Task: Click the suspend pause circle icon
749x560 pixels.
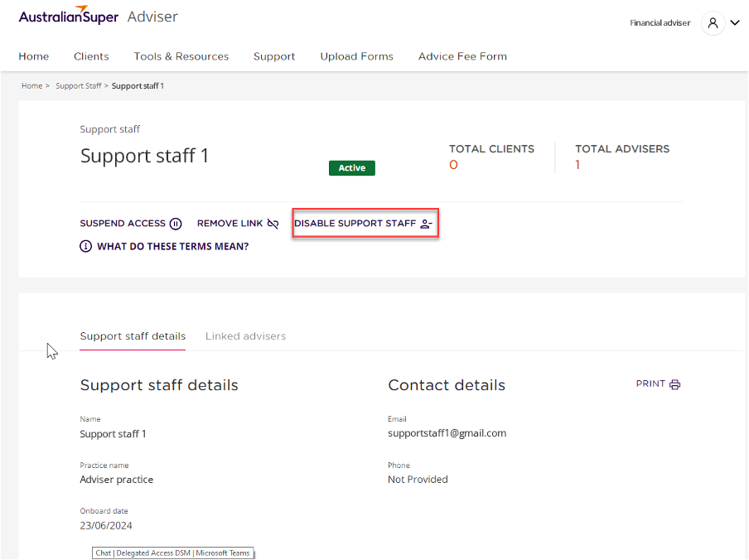Action: click(176, 224)
